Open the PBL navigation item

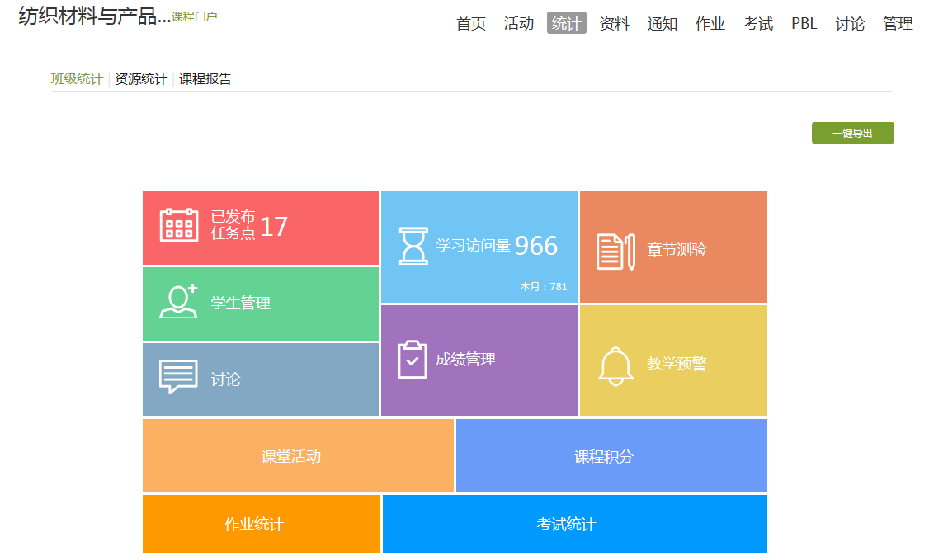click(804, 24)
